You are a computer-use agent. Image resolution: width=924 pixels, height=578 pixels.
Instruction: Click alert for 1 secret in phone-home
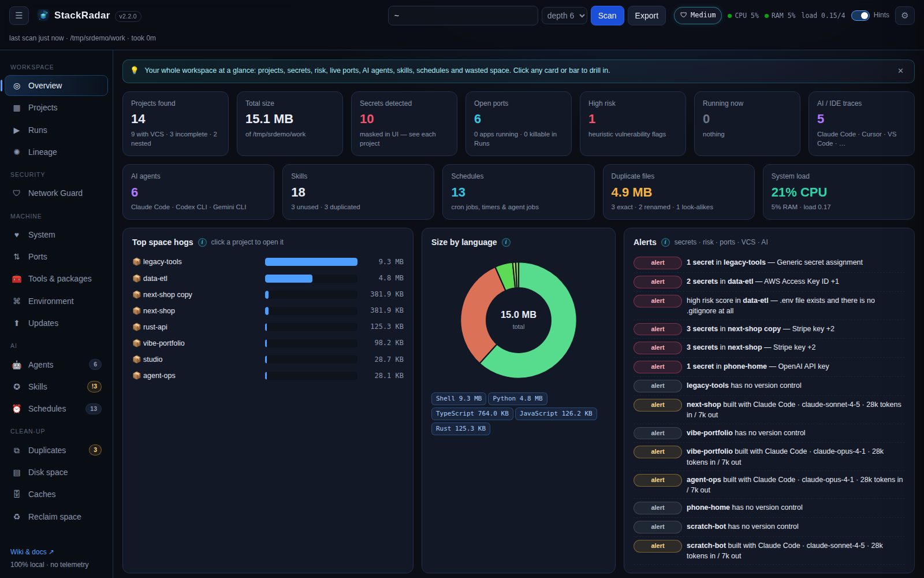pos(769,366)
